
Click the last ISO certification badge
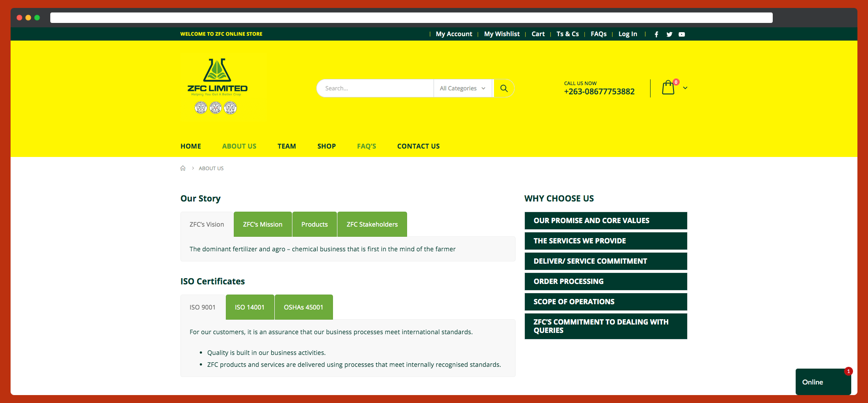click(230, 108)
